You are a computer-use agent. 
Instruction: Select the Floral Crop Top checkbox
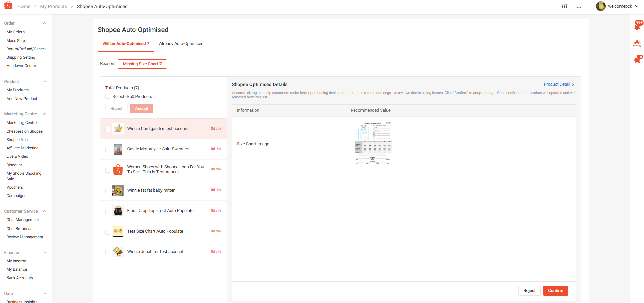coord(108,212)
